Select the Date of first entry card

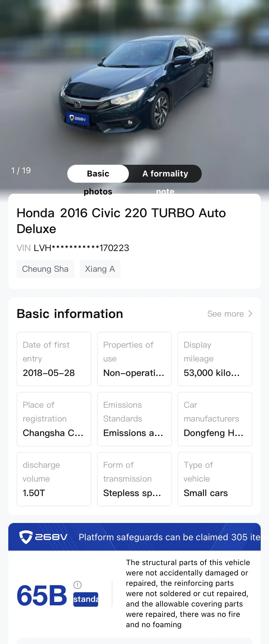[x=54, y=359]
